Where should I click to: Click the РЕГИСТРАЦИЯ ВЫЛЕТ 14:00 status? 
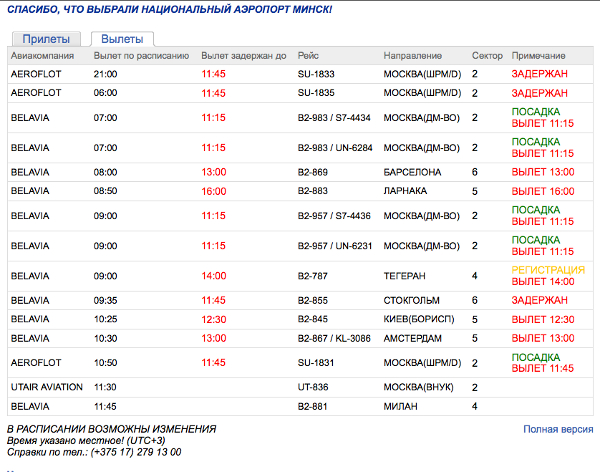[x=547, y=275]
